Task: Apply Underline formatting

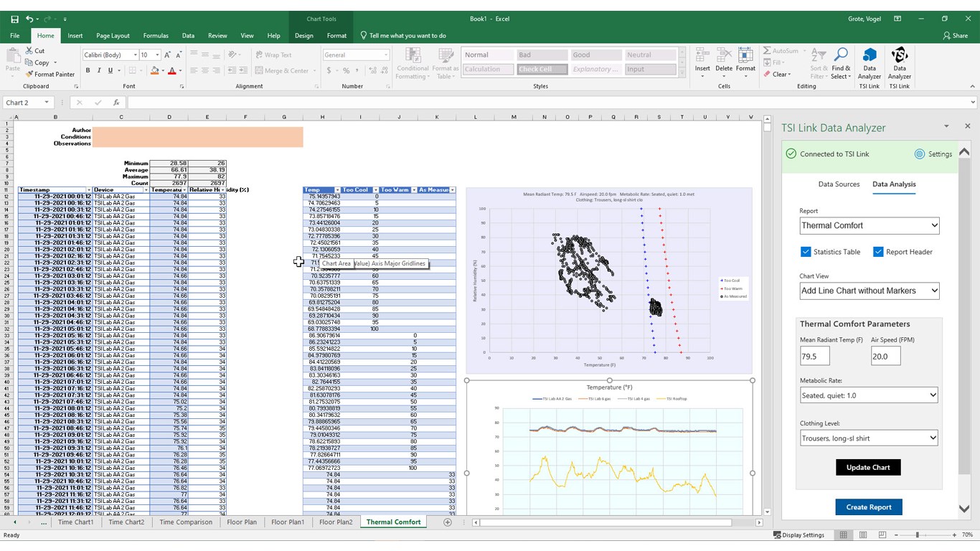Action: (x=110, y=70)
